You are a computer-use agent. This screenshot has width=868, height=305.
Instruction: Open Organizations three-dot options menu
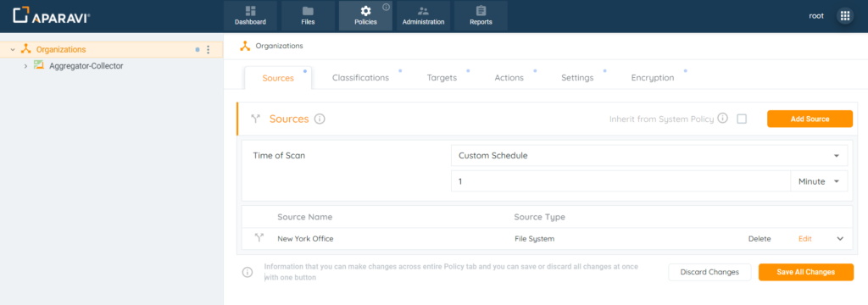pyautogui.click(x=209, y=50)
